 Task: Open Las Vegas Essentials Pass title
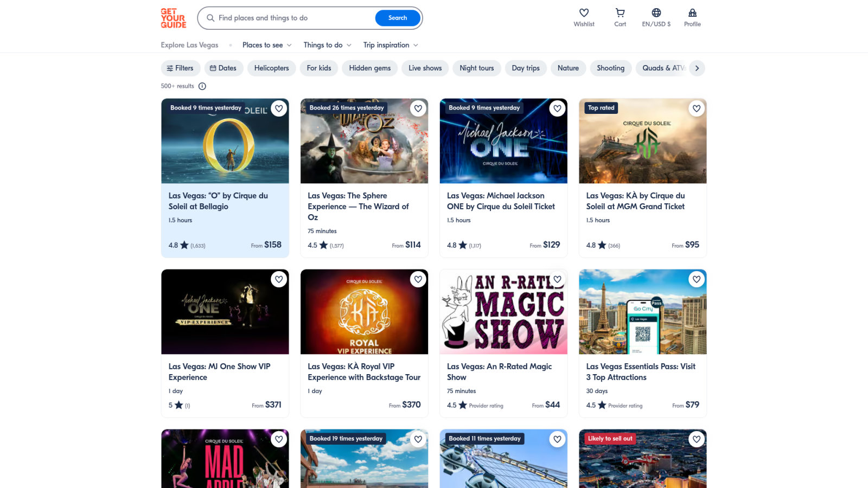pyautogui.click(x=641, y=372)
